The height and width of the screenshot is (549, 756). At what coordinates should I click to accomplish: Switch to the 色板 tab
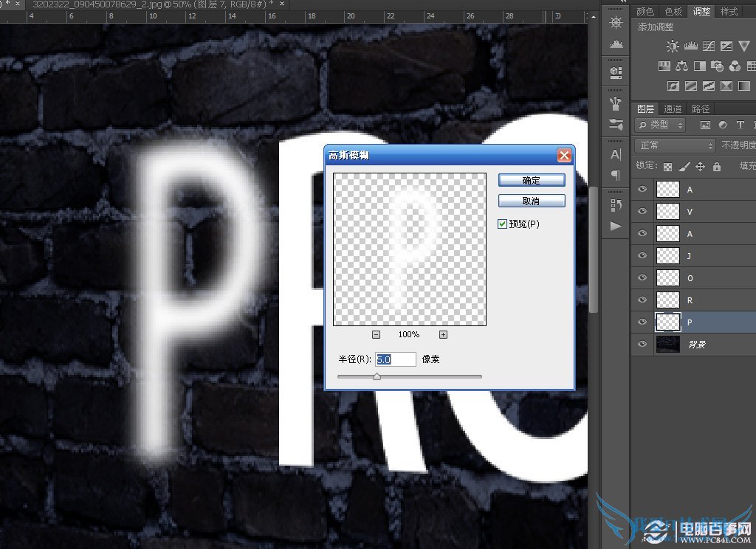click(673, 11)
